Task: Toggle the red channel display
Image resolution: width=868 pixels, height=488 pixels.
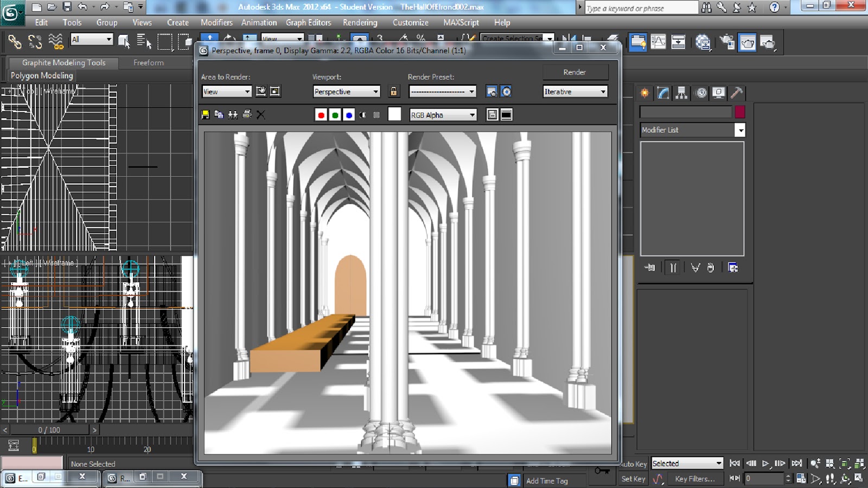Action: point(321,115)
